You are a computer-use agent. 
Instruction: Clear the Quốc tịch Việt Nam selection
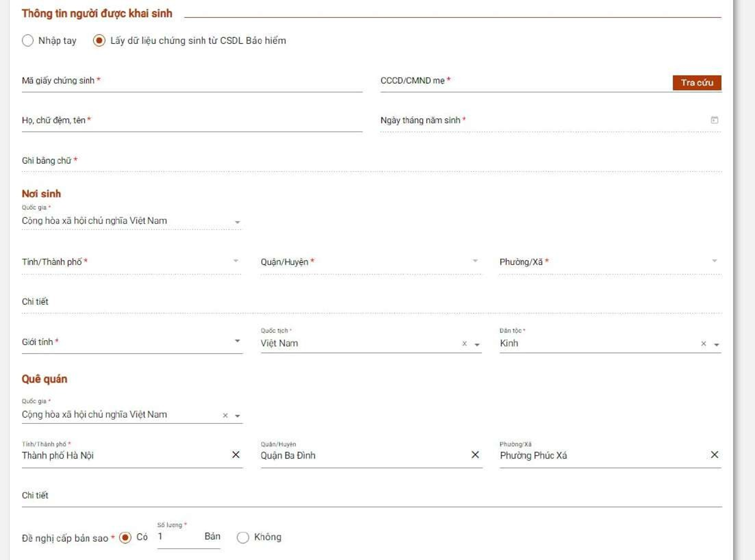point(465,344)
